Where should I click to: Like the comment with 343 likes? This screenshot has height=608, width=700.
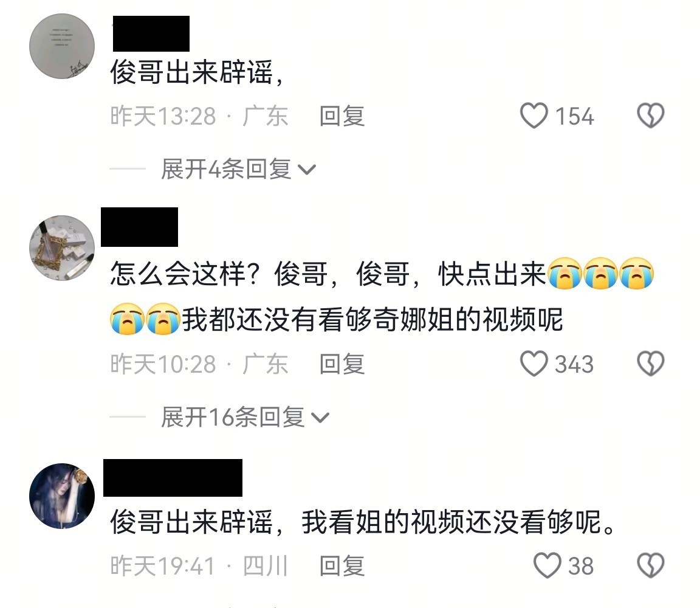coord(534,364)
